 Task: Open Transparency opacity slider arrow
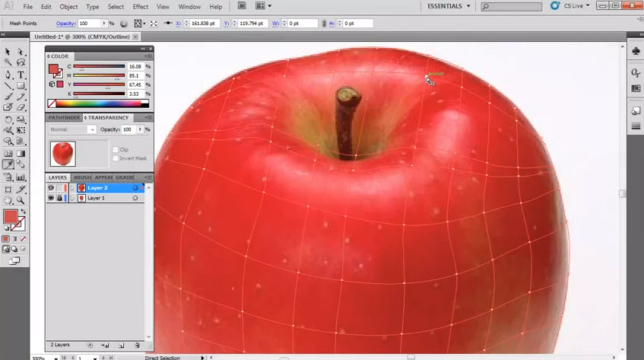pos(140,129)
